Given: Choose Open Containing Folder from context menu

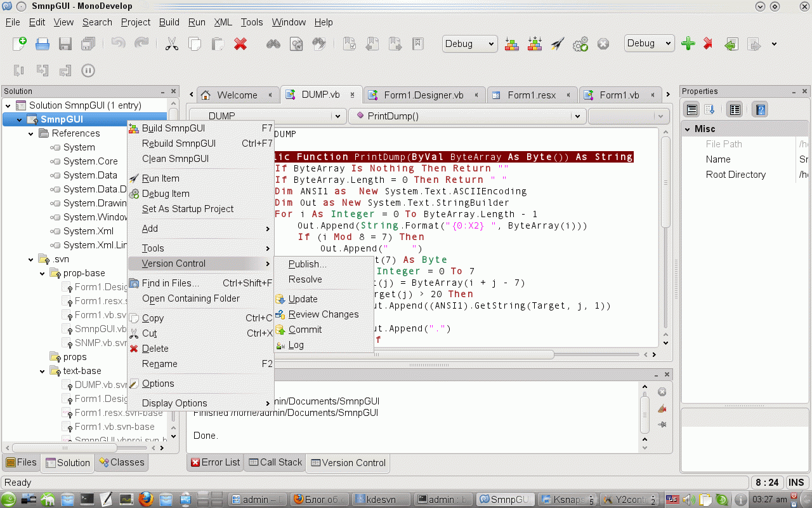Looking at the screenshot, I should tap(200, 298).
